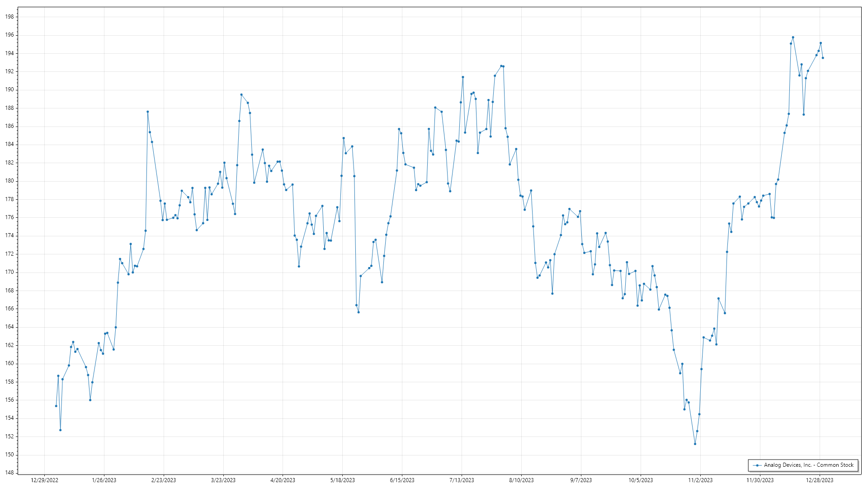Click the 3/23/2023 x-axis date label
Image resolution: width=868 pixels, height=488 pixels.
(x=223, y=480)
